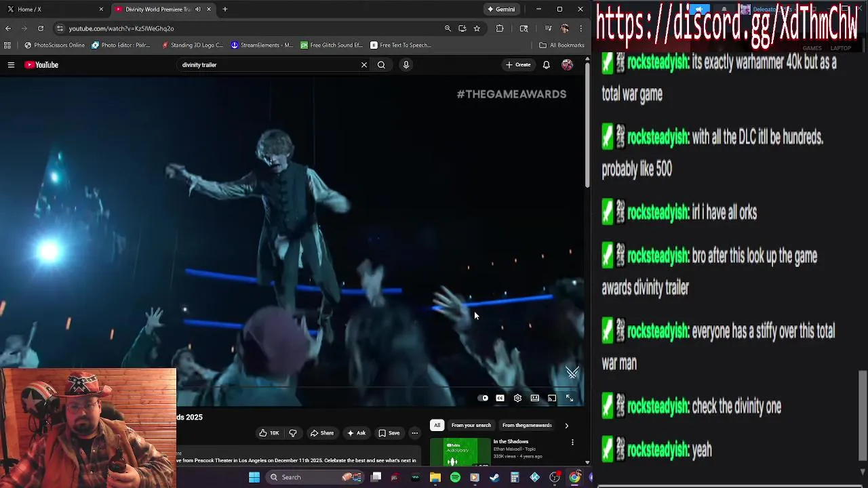Open the 'Photo Editor : Pixlr' bookmark
This screenshot has width=868, height=488.
(x=121, y=45)
